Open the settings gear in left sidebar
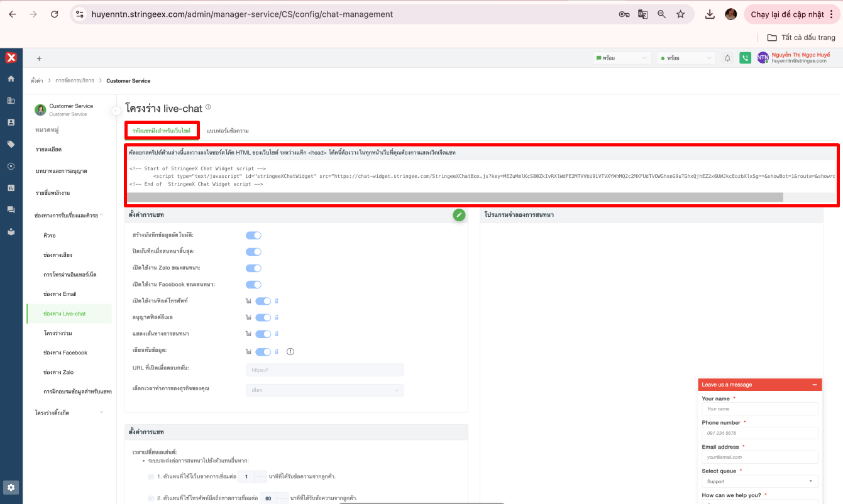843x504 pixels. click(x=11, y=487)
